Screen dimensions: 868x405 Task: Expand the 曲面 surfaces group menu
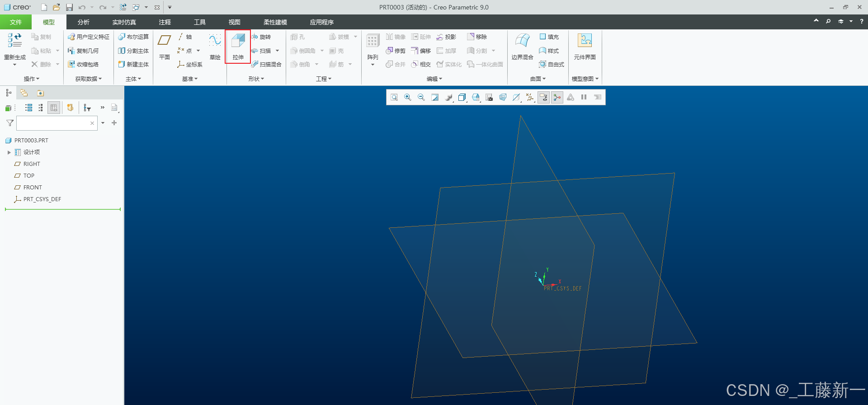click(x=538, y=79)
